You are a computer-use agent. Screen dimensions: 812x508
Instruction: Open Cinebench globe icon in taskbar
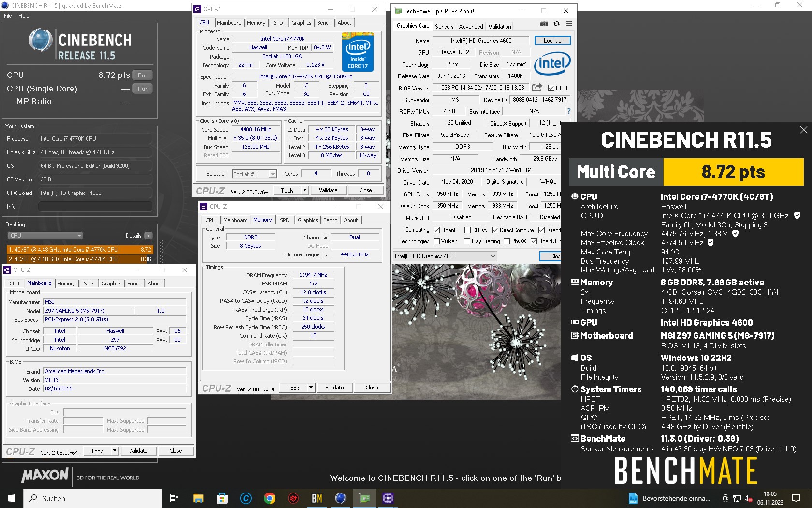[x=340, y=498]
